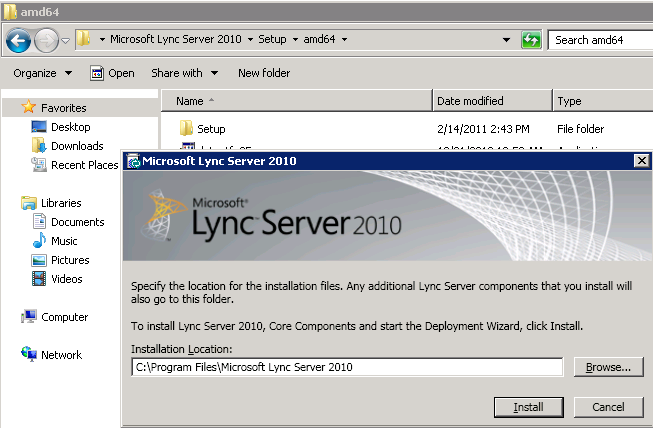This screenshot has width=653, height=428.
Task: Expand the dropdown after amd64 breadcrumb
Action: [x=344, y=40]
